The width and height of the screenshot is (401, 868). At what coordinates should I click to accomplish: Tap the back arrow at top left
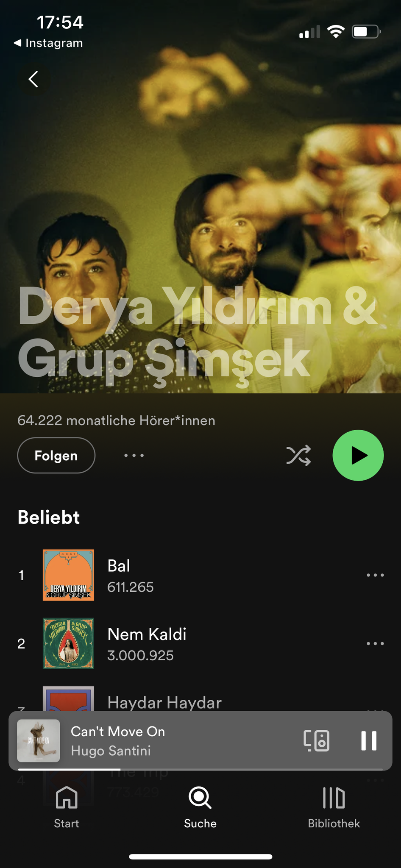click(33, 79)
